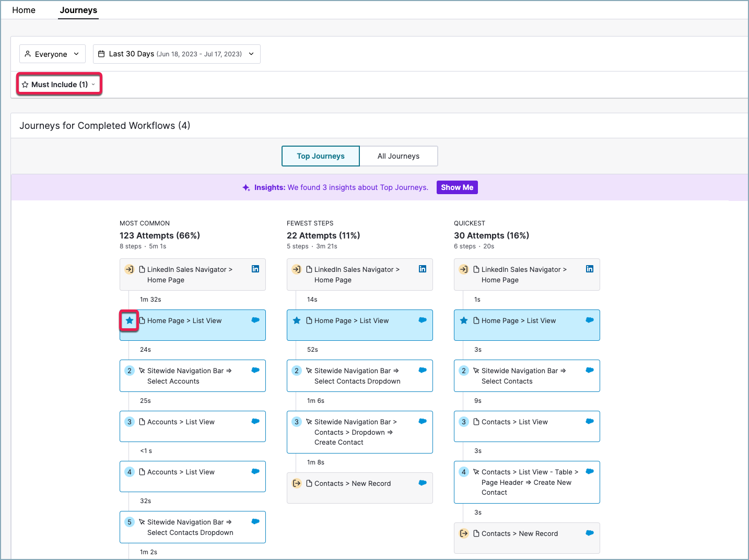749x560 pixels.
Task: Open the Last 30 Days date range dropdown
Action: (177, 54)
